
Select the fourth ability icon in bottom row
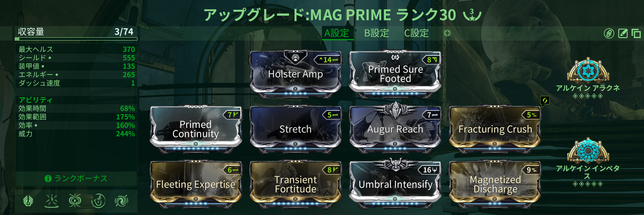(98, 201)
